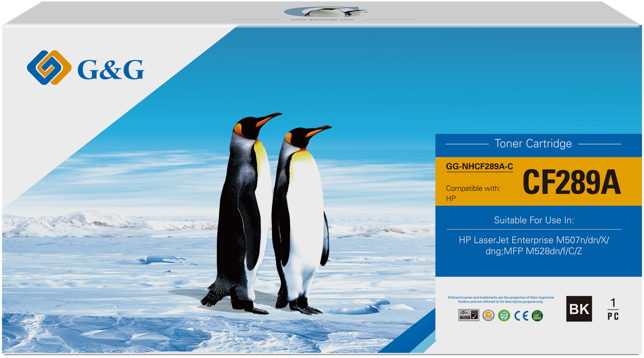This screenshot has width=644, height=358.
Task: Click the 'Compatible with: HP' text
Action: point(473,193)
